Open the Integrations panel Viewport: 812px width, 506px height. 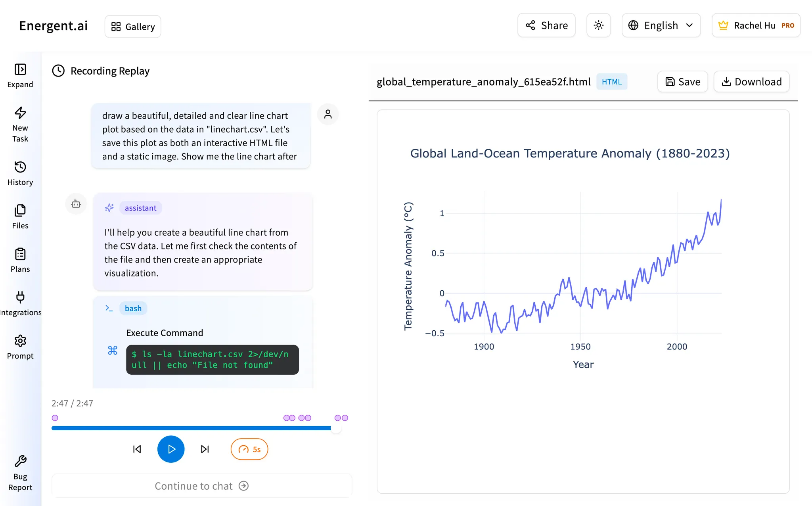tap(20, 302)
